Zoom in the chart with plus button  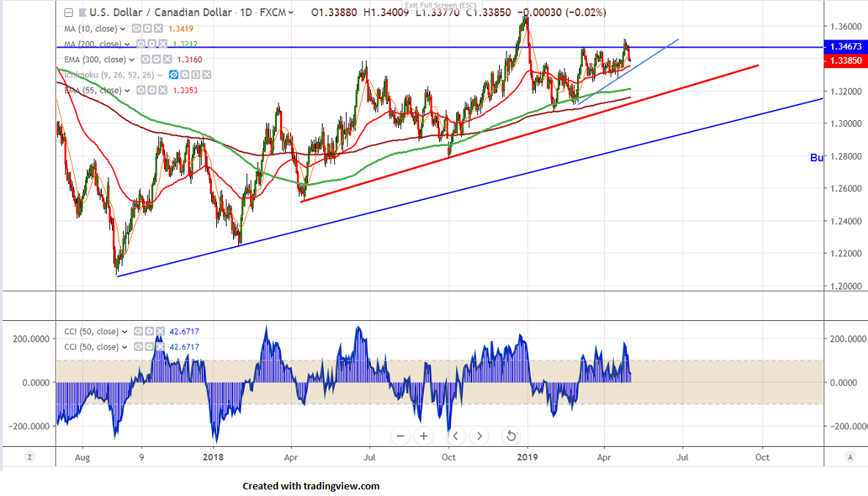(424, 436)
